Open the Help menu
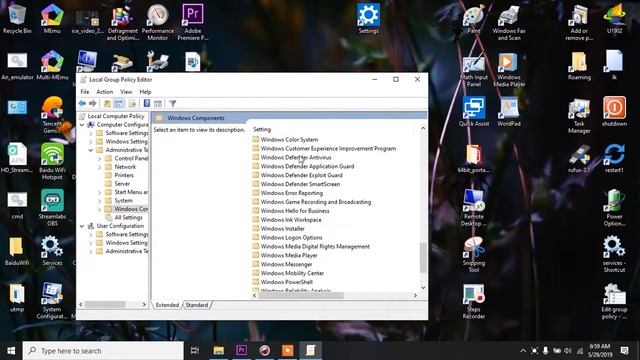 145,92
